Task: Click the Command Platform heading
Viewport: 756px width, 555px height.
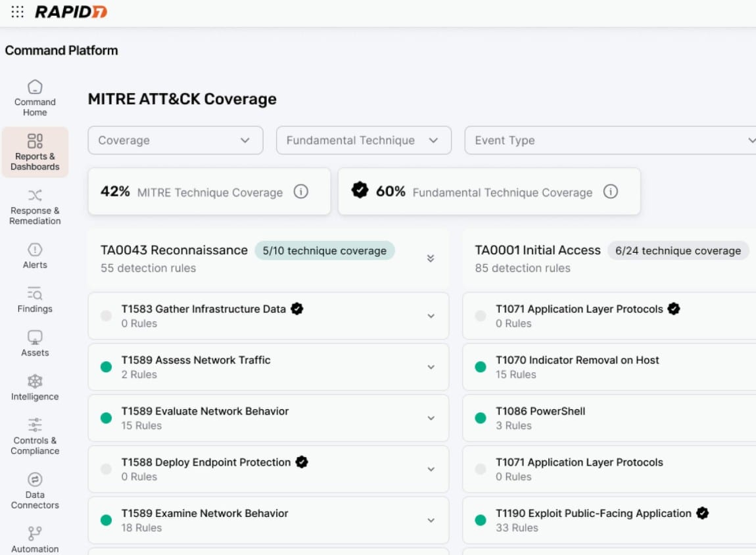Action: coord(61,50)
